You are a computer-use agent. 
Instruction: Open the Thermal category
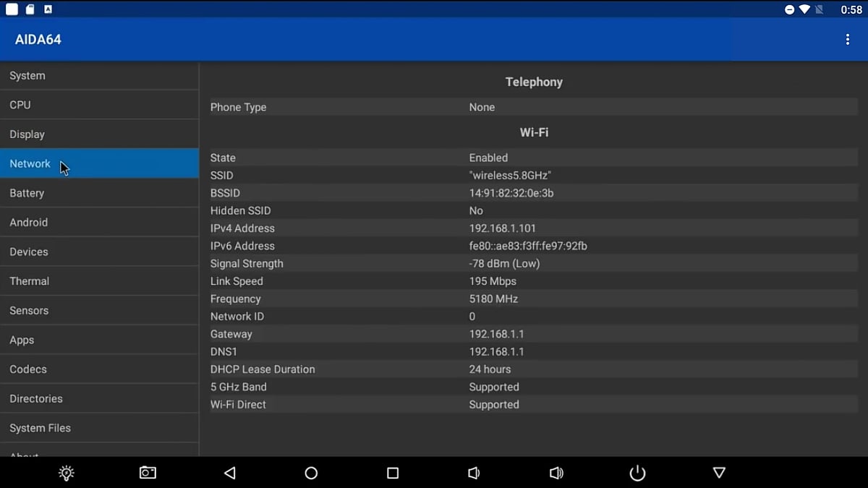tap(99, 281)
